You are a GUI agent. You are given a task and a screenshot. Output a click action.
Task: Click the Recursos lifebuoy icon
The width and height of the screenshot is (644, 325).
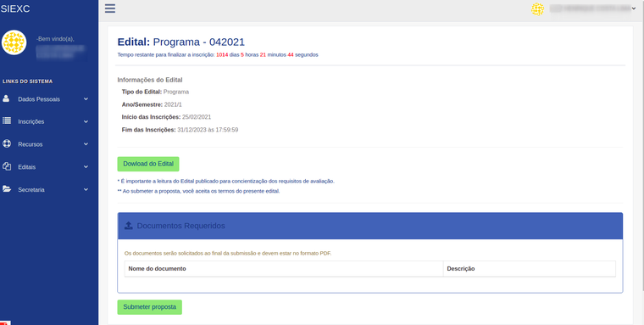pyautogui.click(x=7, y=143)
